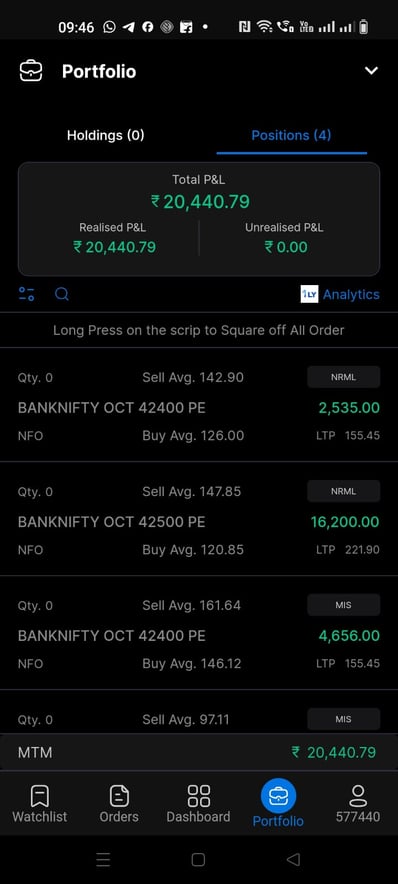Screen dimensions: 398x884
Task: Open the 577440 profile icon
Action: point(358,796)
